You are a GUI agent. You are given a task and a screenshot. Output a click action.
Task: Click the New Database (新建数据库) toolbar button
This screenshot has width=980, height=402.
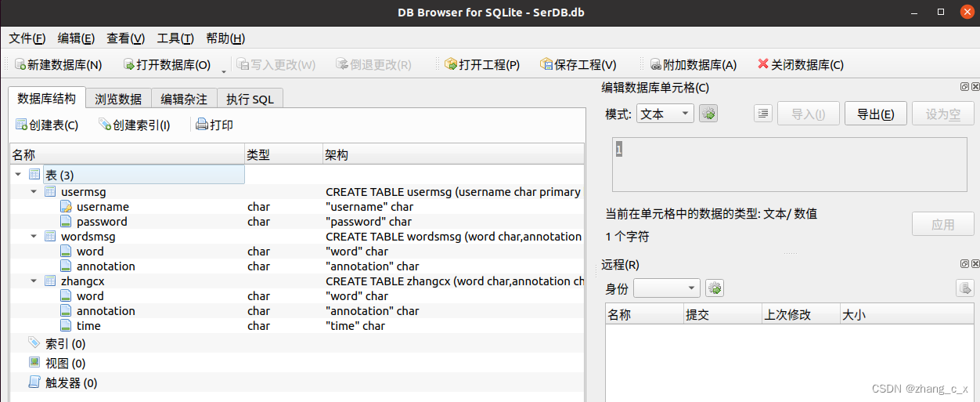pyautogui.click(x=58, y=65)
